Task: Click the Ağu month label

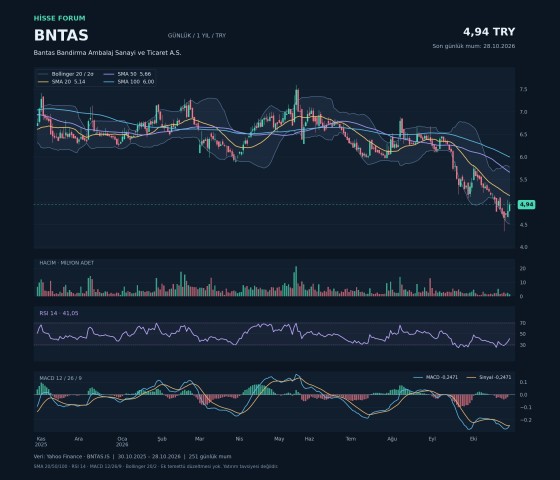Action: (x=392, y=439)
